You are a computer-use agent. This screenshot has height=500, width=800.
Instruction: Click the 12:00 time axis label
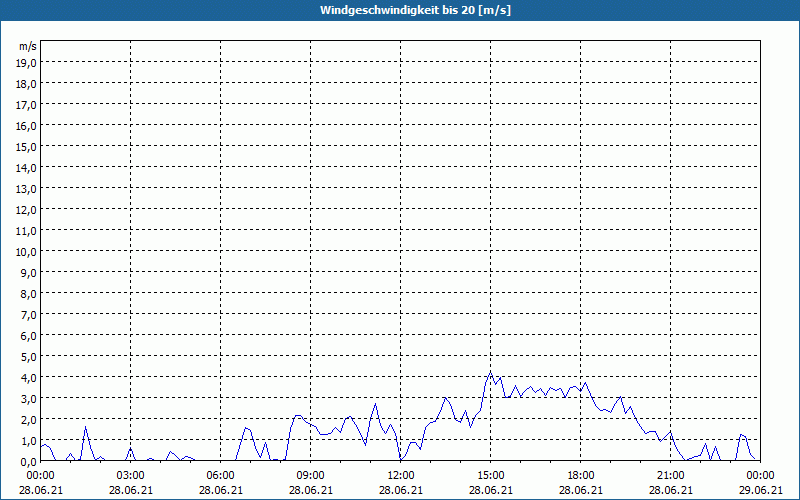[401, 476]
